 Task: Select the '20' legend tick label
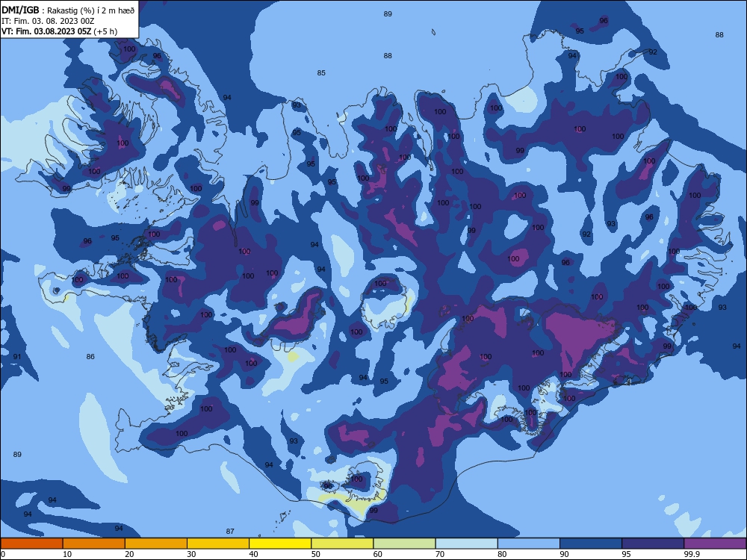point(129,554)
